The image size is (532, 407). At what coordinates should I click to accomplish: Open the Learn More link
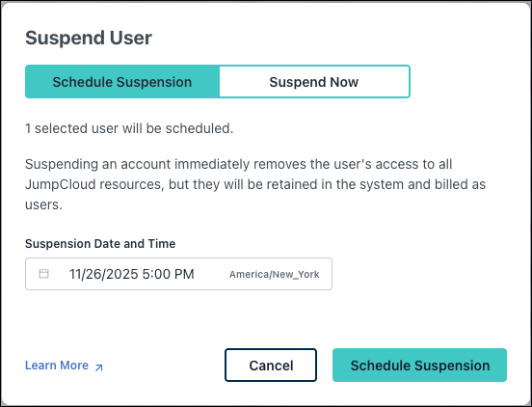pyautogui.click(x=57, y=366)
